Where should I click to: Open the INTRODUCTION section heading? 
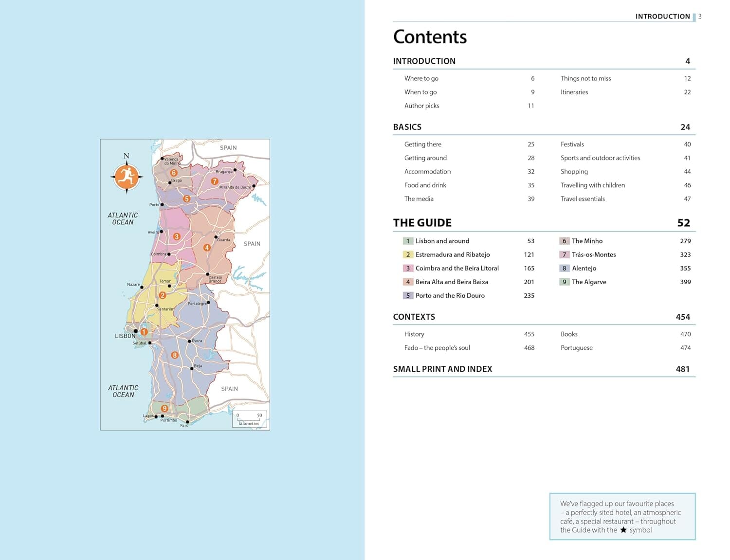424,61
